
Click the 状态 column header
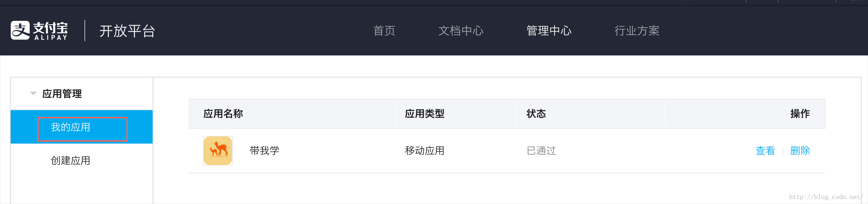[x=536, y=114]
